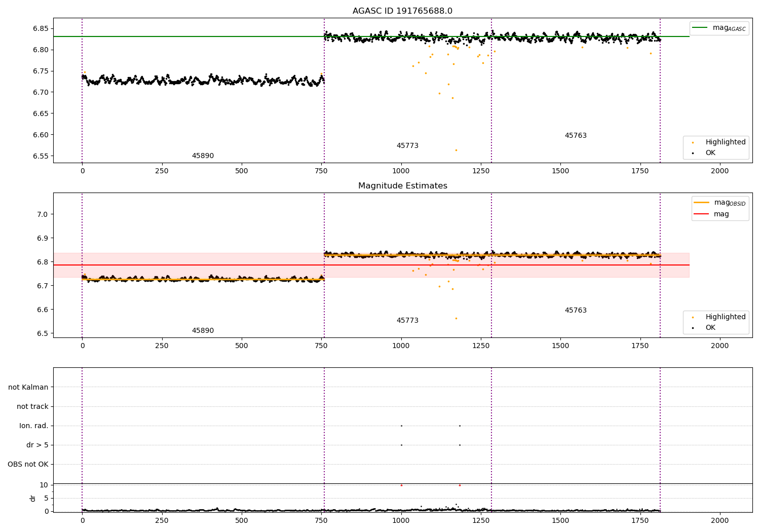Click observation label 45763 in AGASC ID plot
760x532 pixels.
pos(576,136)
